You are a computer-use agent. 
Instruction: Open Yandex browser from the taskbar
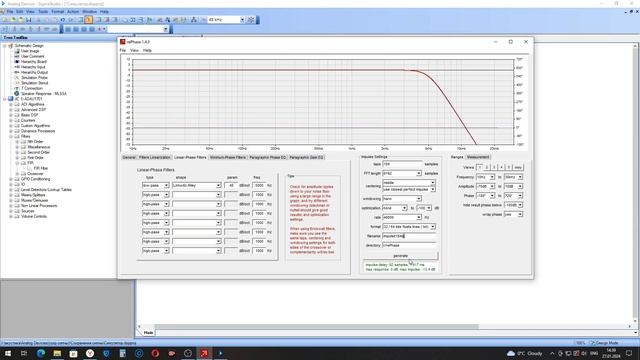pos(90,353)
